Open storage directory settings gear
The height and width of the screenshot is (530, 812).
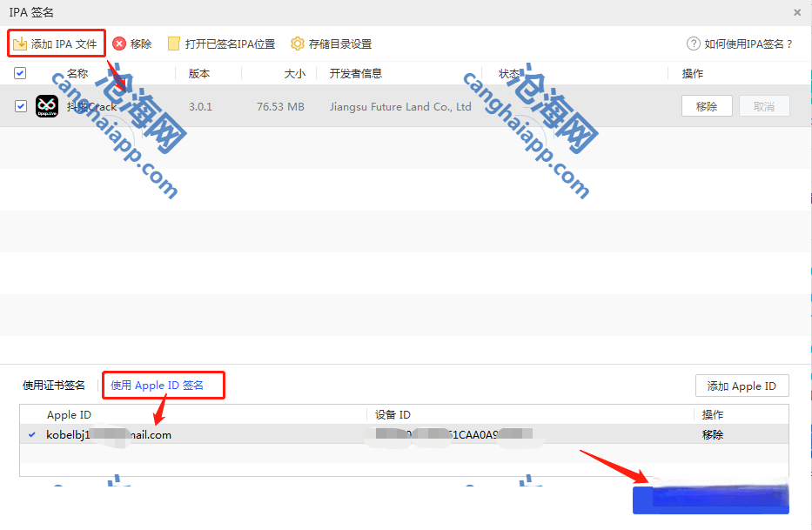pos(298,44)
